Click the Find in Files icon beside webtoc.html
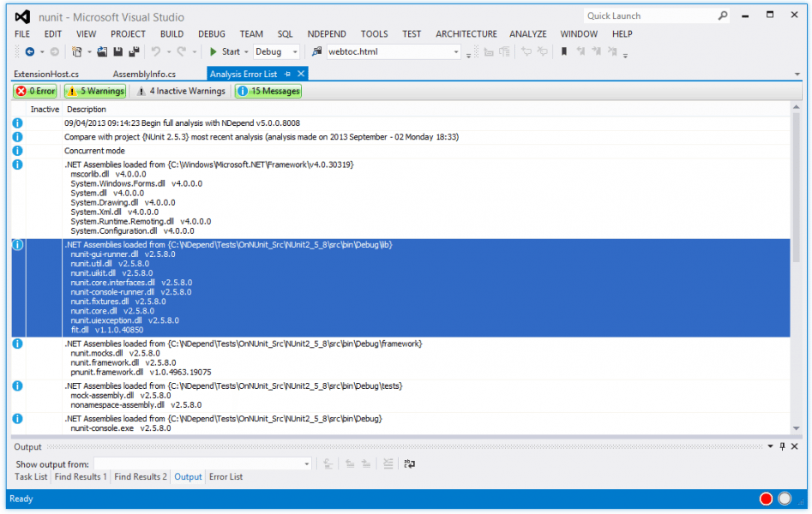 [317, 51]
